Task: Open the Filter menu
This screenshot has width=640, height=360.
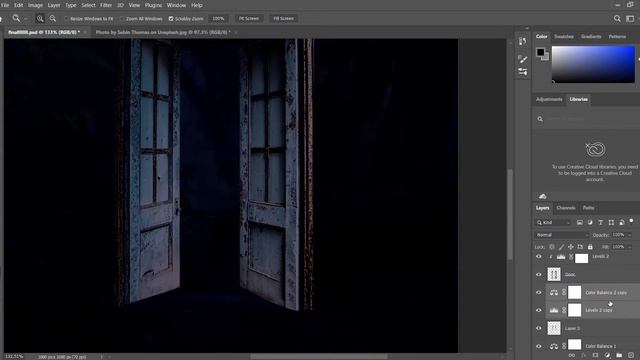Action: point(106,5)
